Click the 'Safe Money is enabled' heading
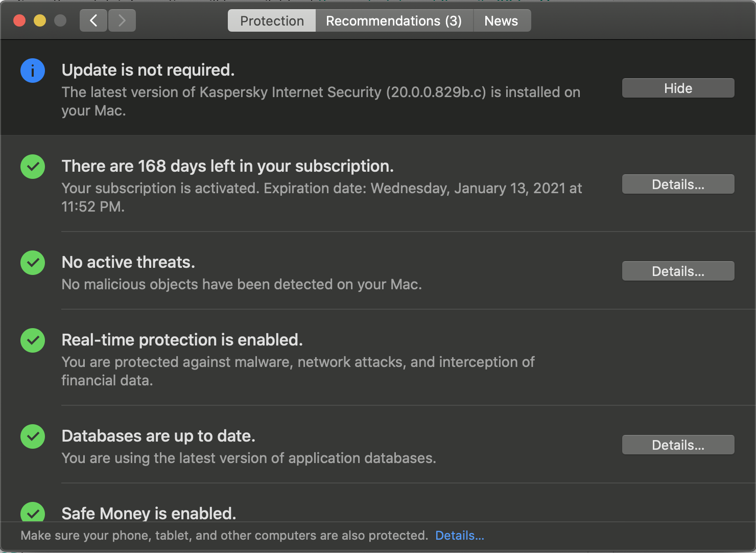 149,513
